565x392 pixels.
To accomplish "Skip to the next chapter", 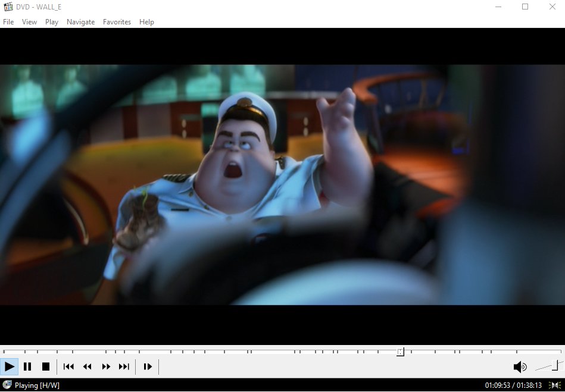I will click(124, 366).
